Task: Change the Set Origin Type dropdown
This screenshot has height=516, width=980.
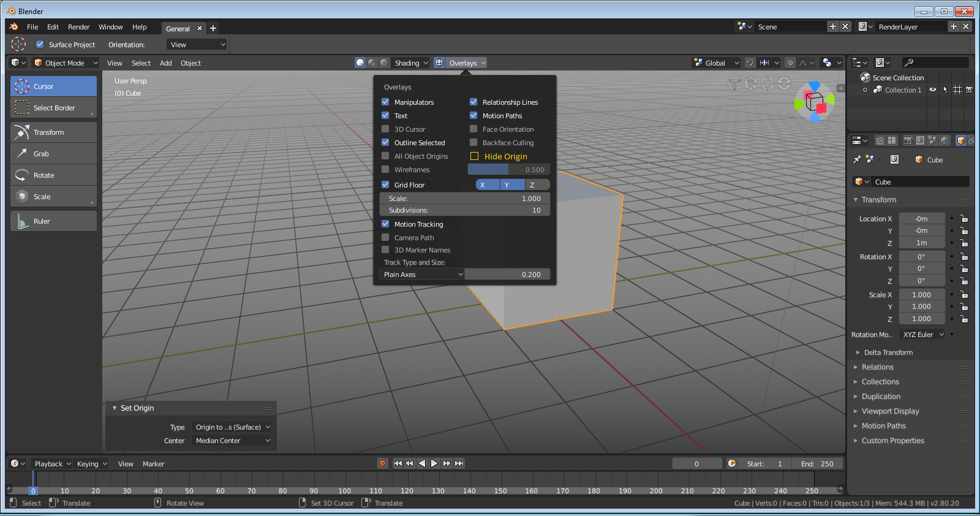Action: pyautogui.click(x=232, y=427)
